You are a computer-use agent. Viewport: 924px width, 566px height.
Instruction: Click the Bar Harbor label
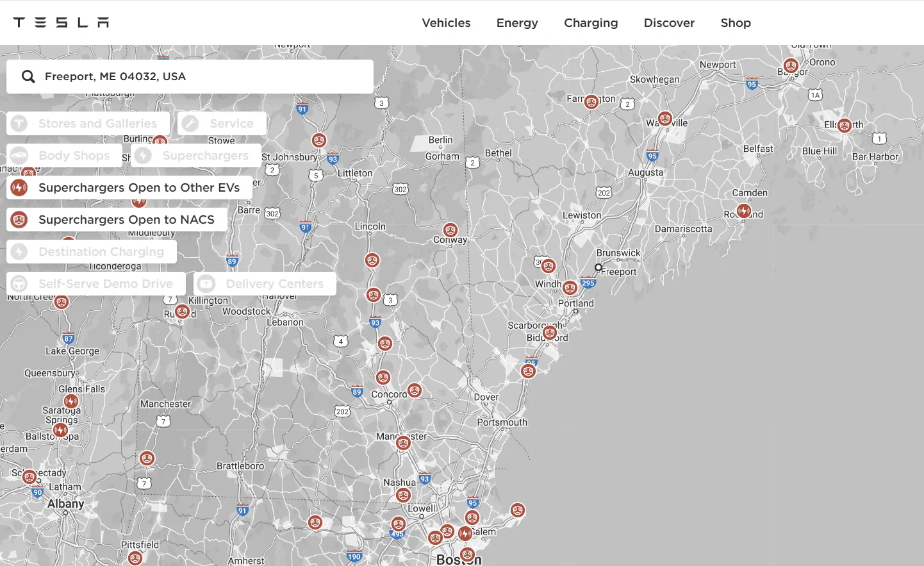pos(875,156)
